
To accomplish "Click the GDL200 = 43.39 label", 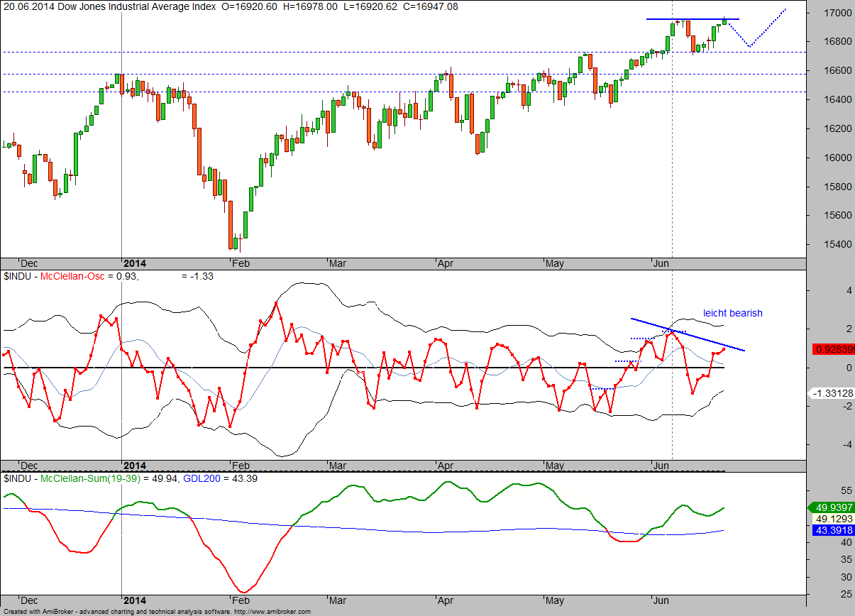I will click(x=221, y=479).
